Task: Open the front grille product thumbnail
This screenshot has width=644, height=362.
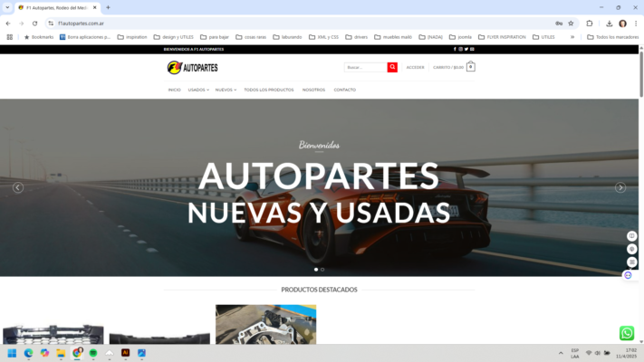Action: tap(53, 334)
